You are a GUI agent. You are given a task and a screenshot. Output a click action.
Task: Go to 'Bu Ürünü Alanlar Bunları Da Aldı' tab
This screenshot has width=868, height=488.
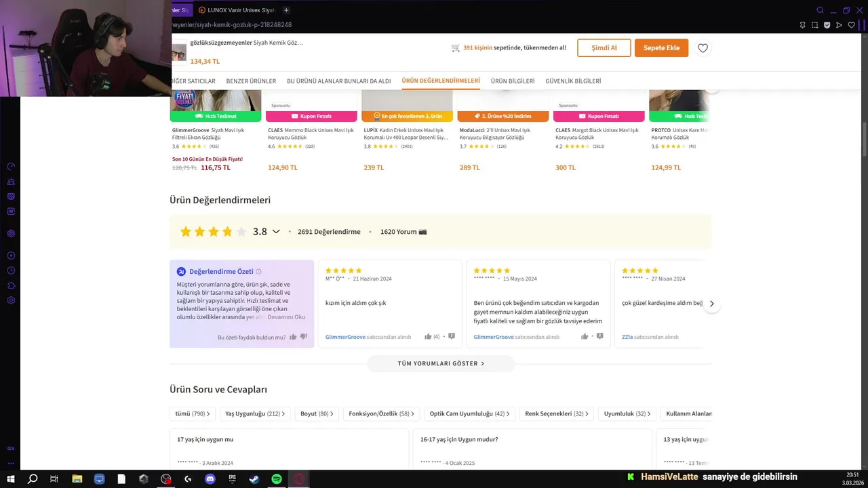tap(339, 81)
